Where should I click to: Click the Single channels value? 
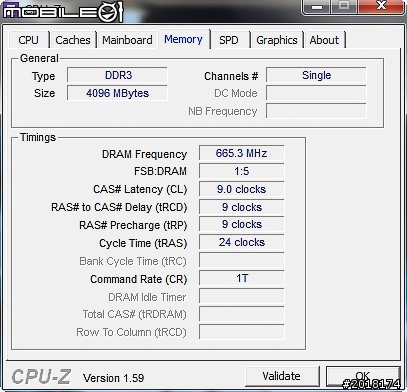316,75
